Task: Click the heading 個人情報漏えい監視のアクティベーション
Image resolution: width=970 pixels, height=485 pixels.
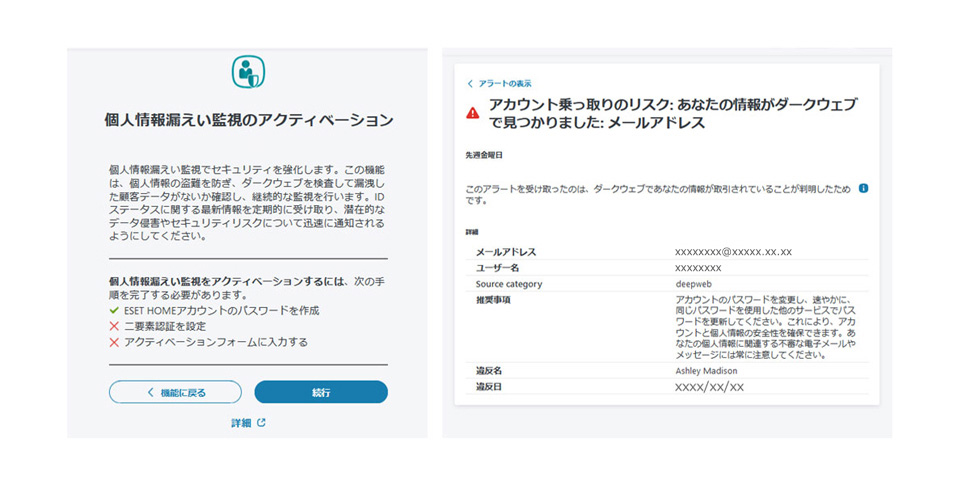Action: [249, 121]
